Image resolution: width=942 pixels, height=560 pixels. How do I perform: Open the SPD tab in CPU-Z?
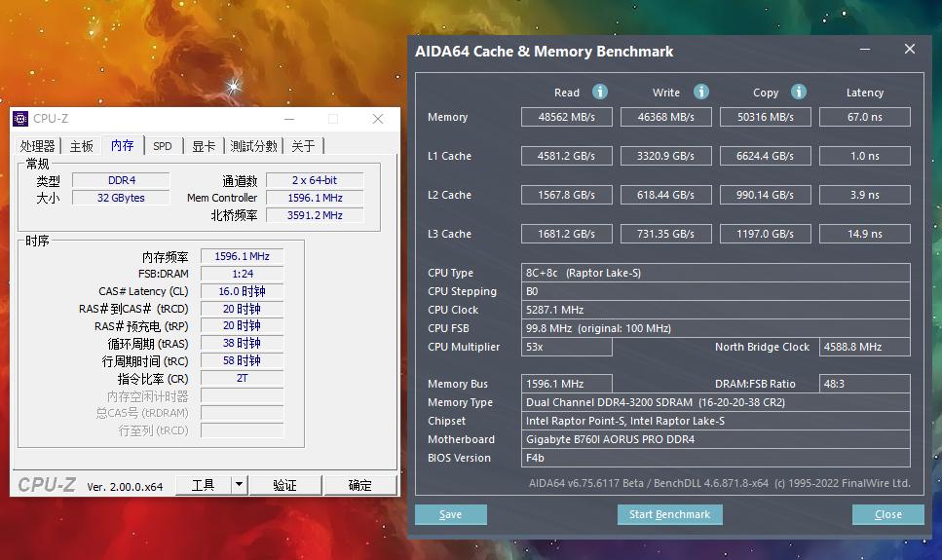(163, 146)
